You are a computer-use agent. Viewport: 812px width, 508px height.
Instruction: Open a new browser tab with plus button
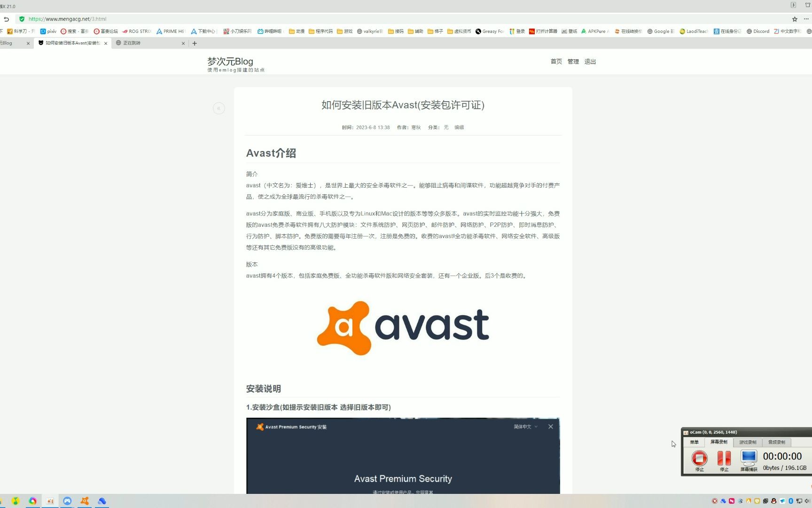[x=195, y=43]
